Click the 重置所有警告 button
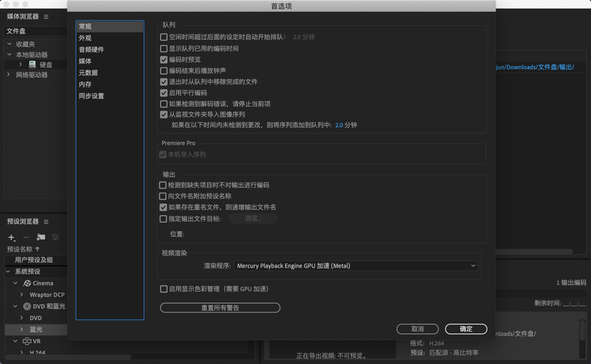This screenshot has height=364, width=591. click(x=220, y=307)
